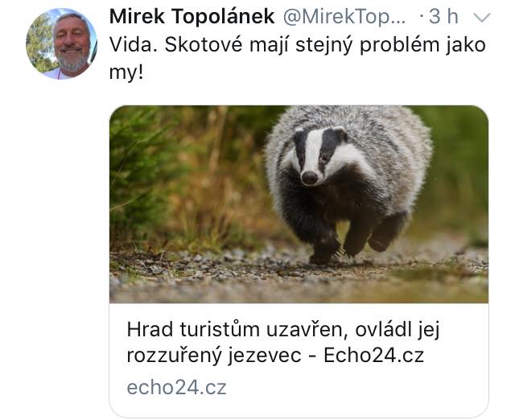Open the running badger preview photo
Viewport: 515px width, 420px height.
pyautogui.click(x=299, y=204)
